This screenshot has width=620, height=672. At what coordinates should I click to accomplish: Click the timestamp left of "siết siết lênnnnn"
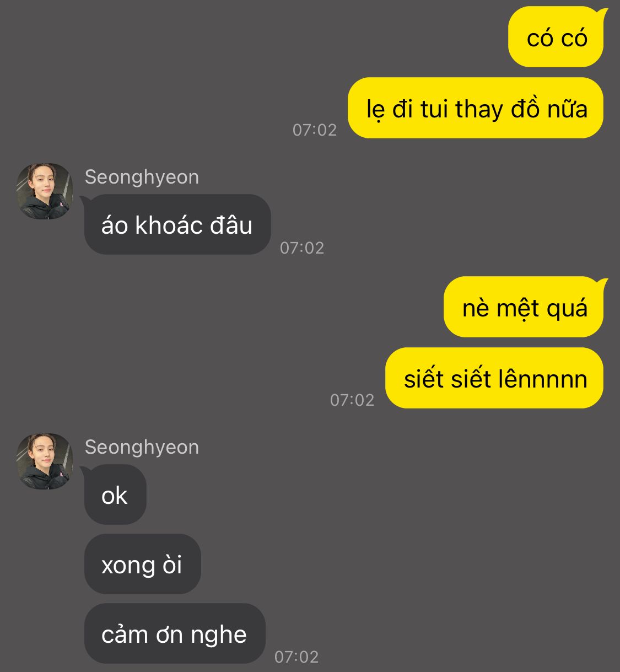tap(352, 400)
